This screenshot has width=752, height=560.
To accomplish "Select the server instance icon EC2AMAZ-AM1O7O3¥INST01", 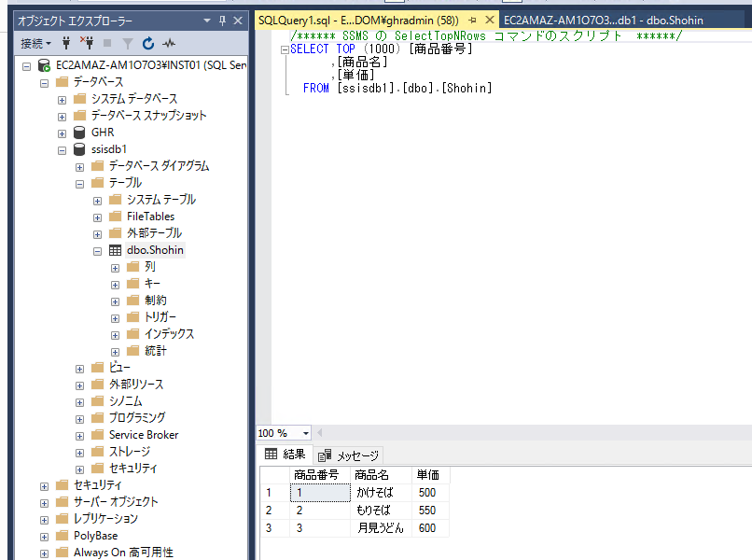I will click(x=44, y=65).
